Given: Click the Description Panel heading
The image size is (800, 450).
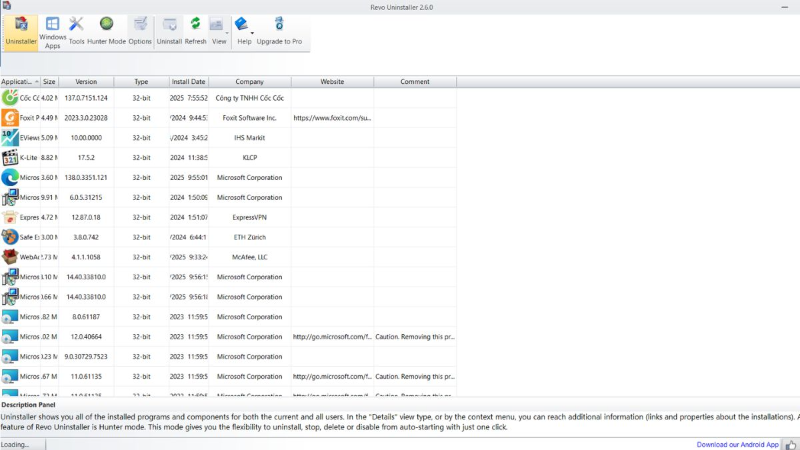Looking at the screenshot, I should [28, 405].
